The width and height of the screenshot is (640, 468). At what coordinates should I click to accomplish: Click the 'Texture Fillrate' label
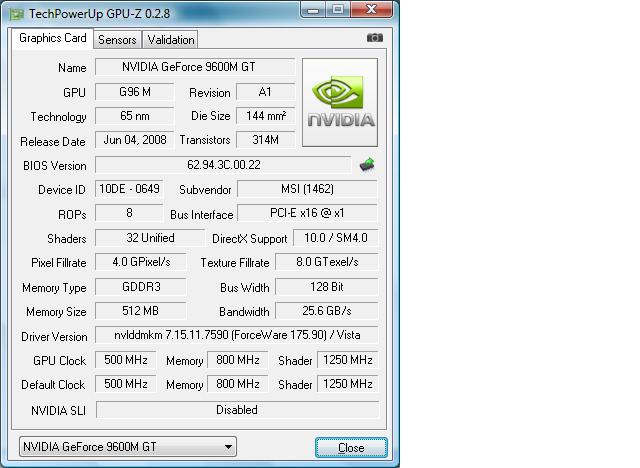tap(235, 263)
